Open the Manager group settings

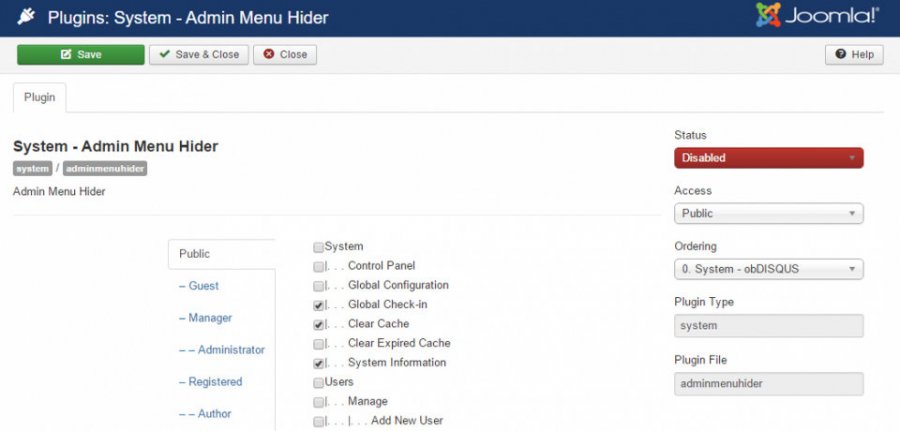(x=205, y=318)
